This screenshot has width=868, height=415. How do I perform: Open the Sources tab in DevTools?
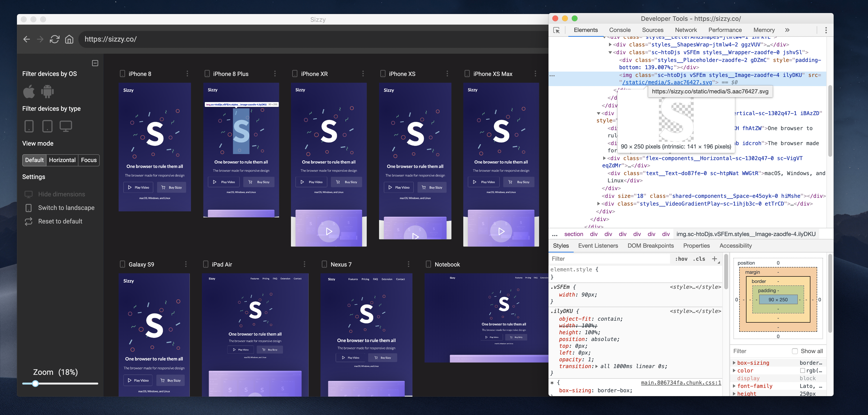pos(653,30)
